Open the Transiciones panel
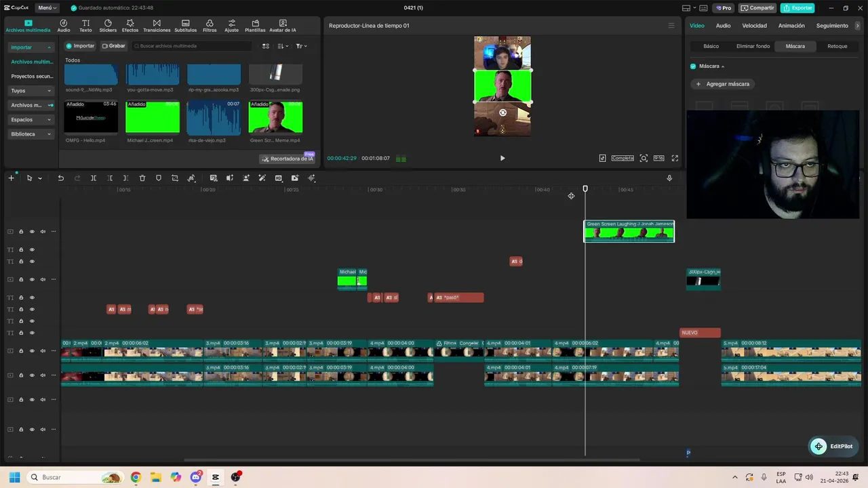 click(x=157, y=26)
